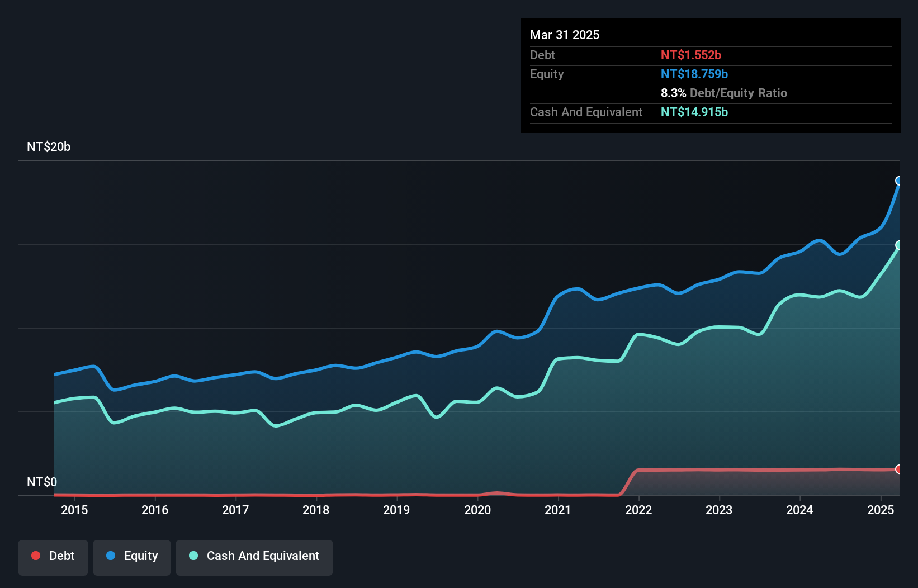The width and height of the screenshot is (918, 588).
Task: Click the 2020 x-axis label
Action: click(x=477, y=510)
